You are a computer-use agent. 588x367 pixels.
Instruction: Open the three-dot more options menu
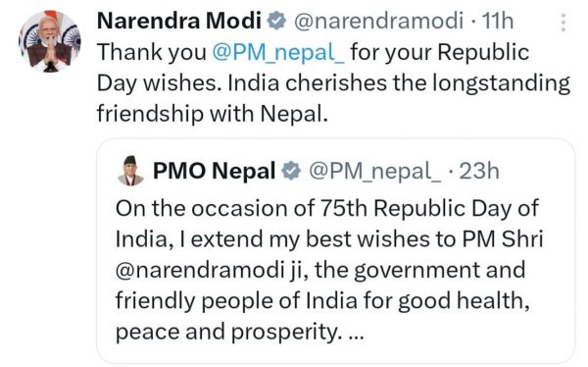coord(563,23)
